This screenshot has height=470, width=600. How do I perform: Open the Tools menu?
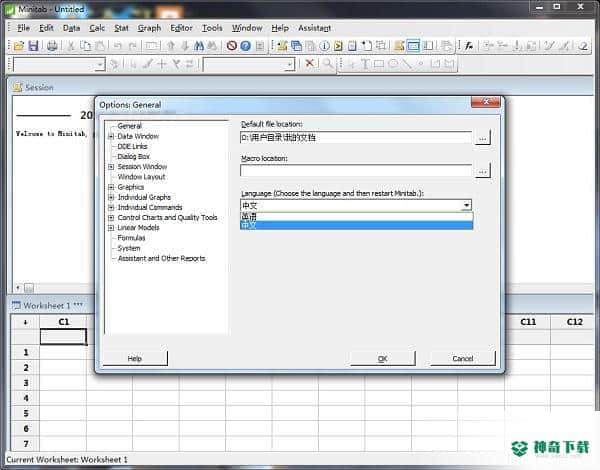212,28
